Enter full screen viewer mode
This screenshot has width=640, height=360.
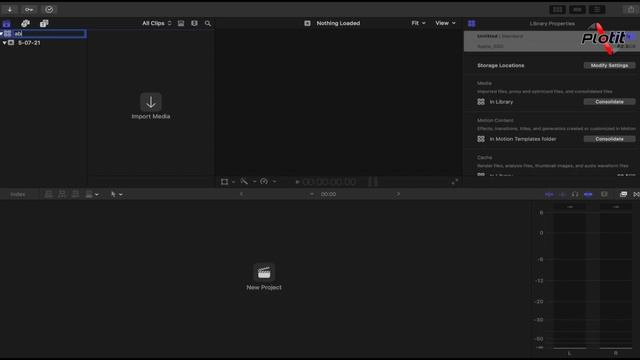coord(455,182)
